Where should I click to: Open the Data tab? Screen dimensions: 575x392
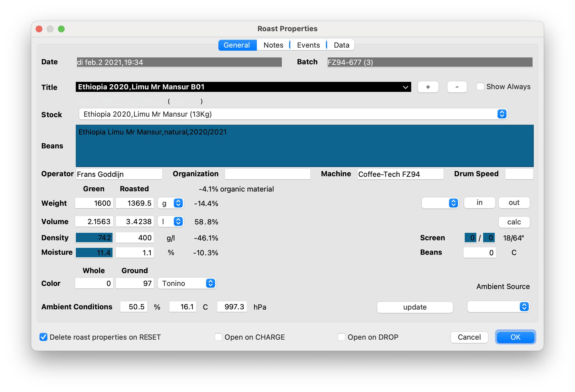pyautogui.click(x=341, y=45)
